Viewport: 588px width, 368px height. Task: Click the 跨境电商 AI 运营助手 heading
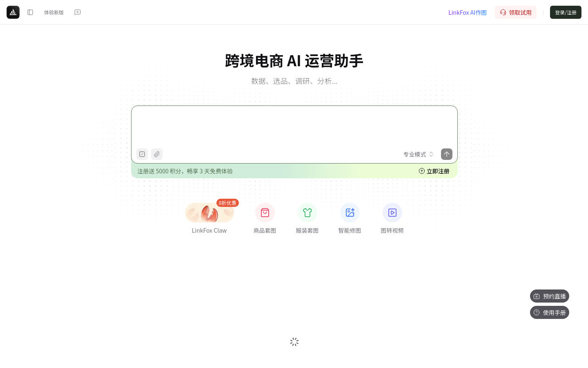(x=294, y=61)
